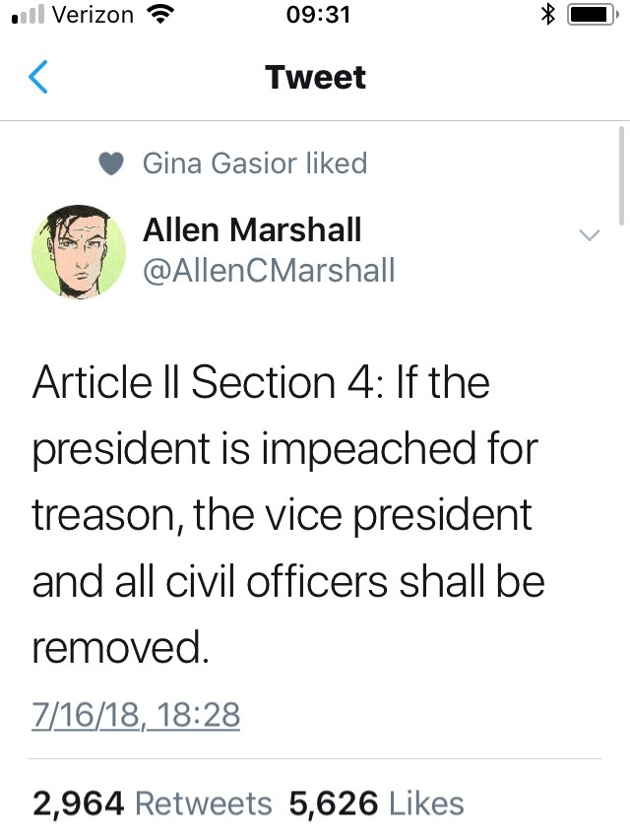The height and width of the screenshot is (840, 630).
Task: Open Allen Marshall's profile picture
Action: (79, 250)
